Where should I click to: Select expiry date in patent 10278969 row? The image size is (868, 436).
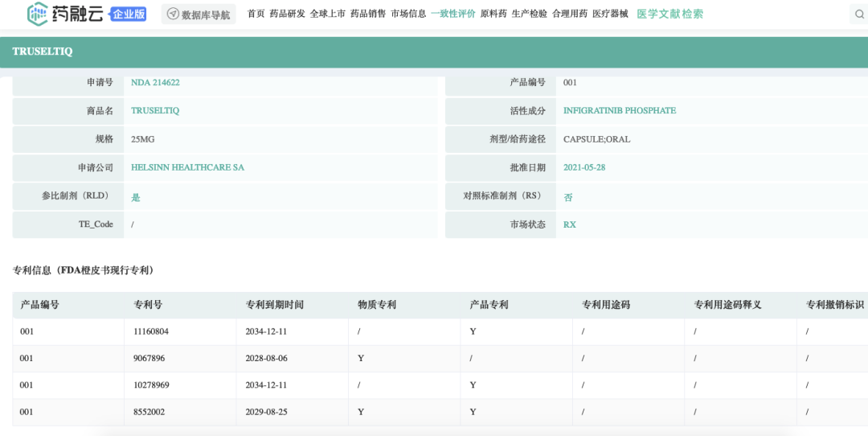pos(266,385)
